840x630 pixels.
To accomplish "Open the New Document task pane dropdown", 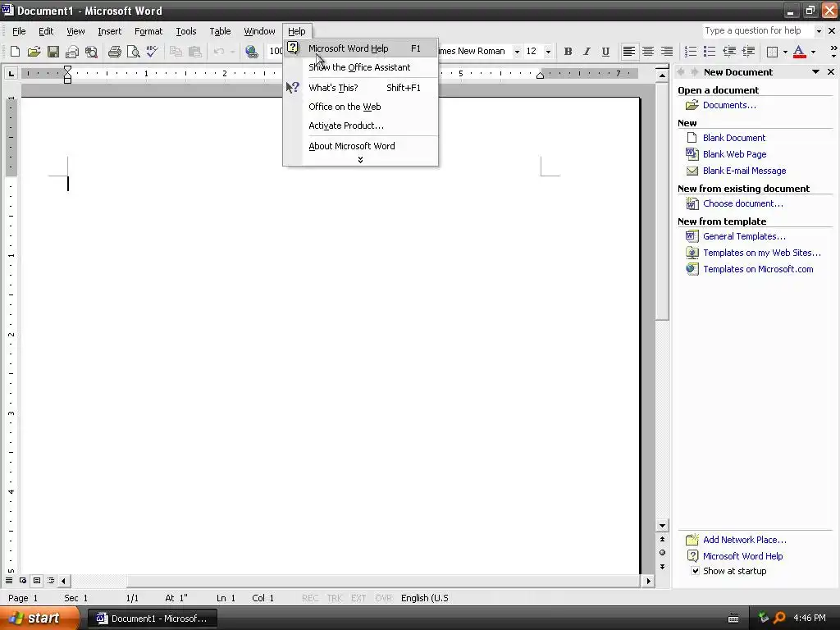I will click(815, 72).
